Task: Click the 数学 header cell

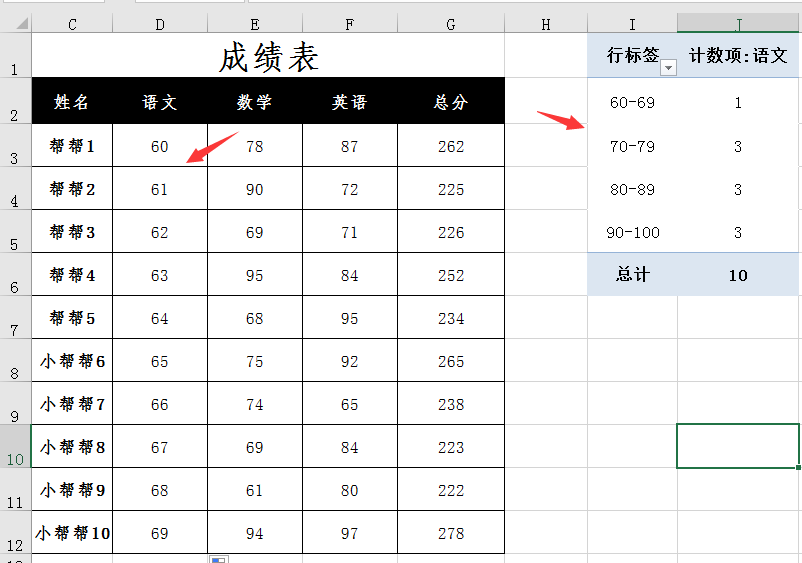Action: click(255, 101)
